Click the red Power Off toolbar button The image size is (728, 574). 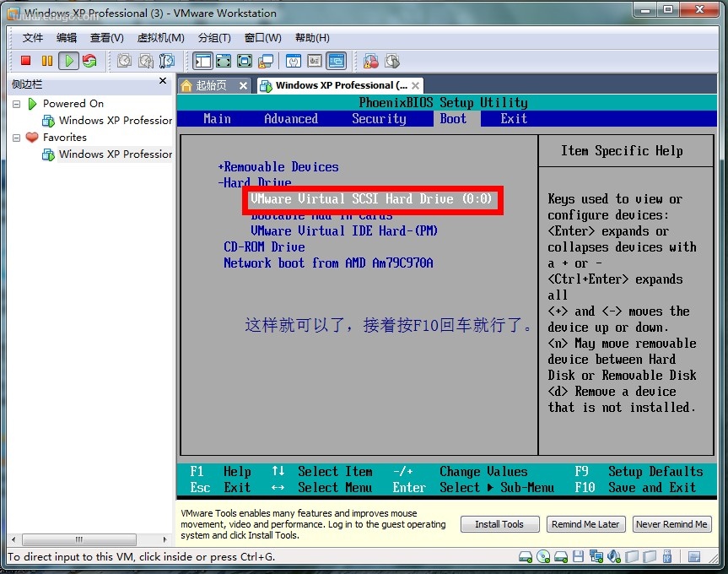[x=26, y=61]
